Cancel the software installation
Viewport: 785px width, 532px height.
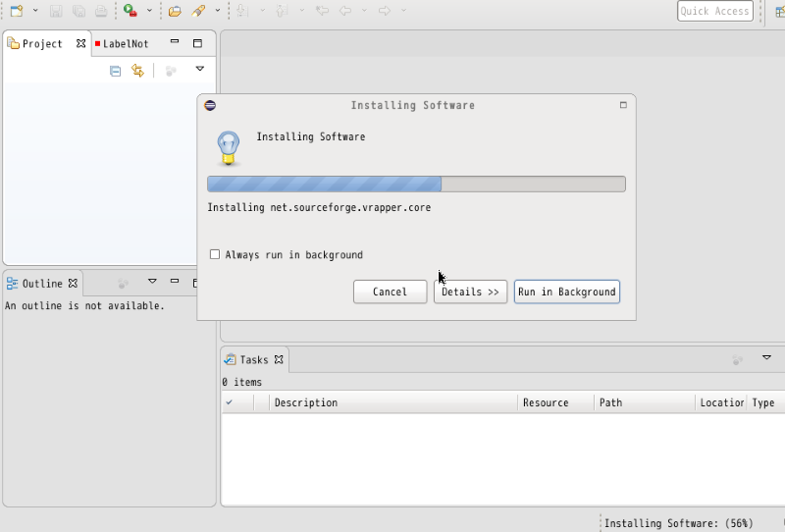390,292
